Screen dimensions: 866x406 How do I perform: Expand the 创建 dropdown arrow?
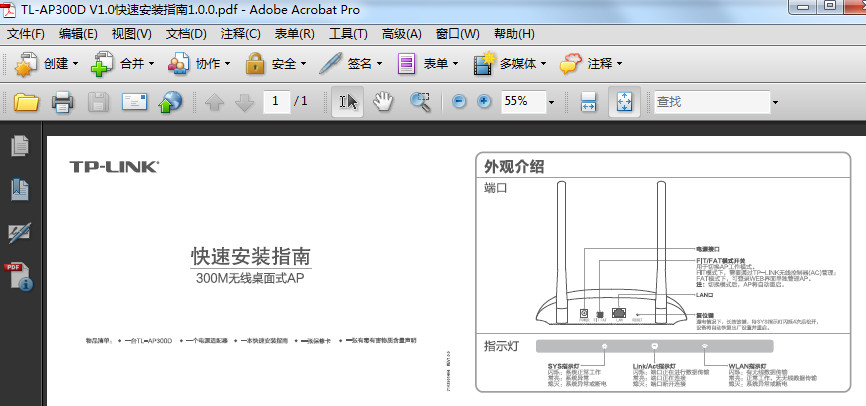[75, 64]
